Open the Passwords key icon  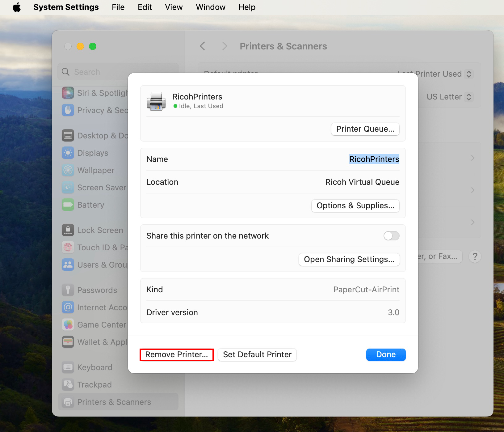click(x=68, y=290)
